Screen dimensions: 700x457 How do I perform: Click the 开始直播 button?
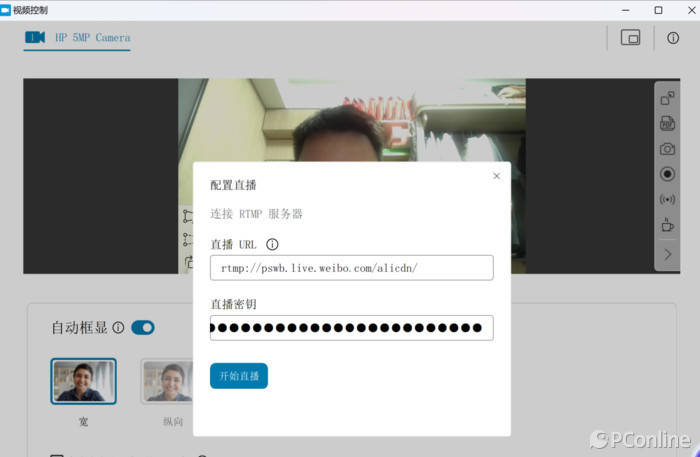tap(238, 376)
